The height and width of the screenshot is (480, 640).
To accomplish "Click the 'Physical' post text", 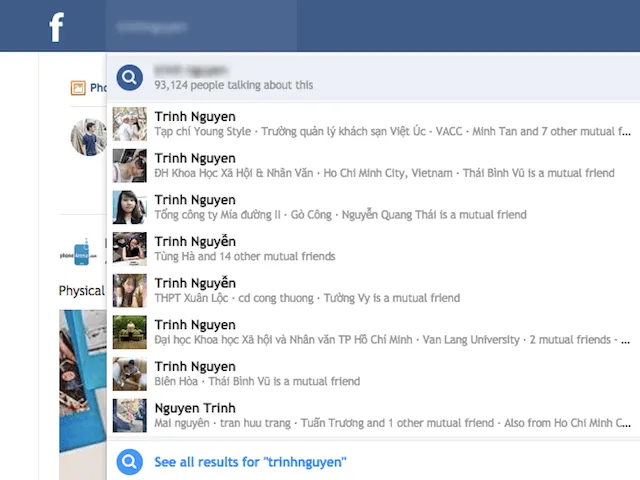I will coord(82,291).
